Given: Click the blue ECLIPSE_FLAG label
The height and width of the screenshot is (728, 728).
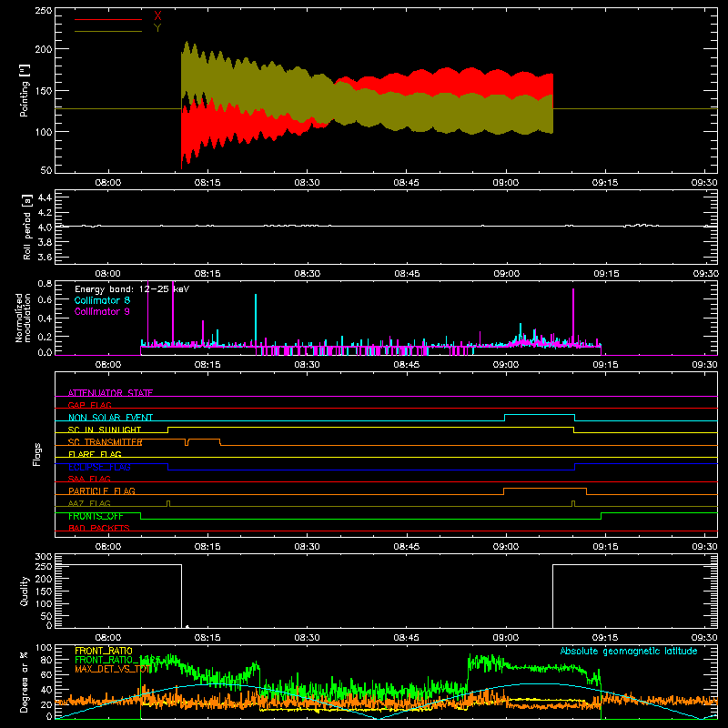Looking at the screenshot, I should [x=99, y=467].
